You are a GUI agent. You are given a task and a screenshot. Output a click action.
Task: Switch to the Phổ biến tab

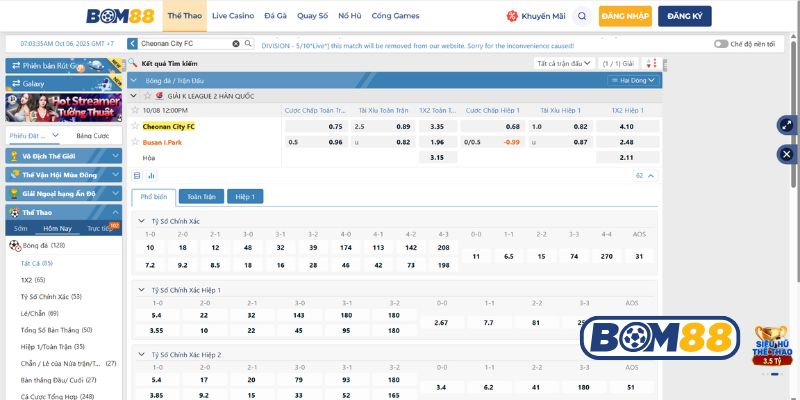coord(154,196)
